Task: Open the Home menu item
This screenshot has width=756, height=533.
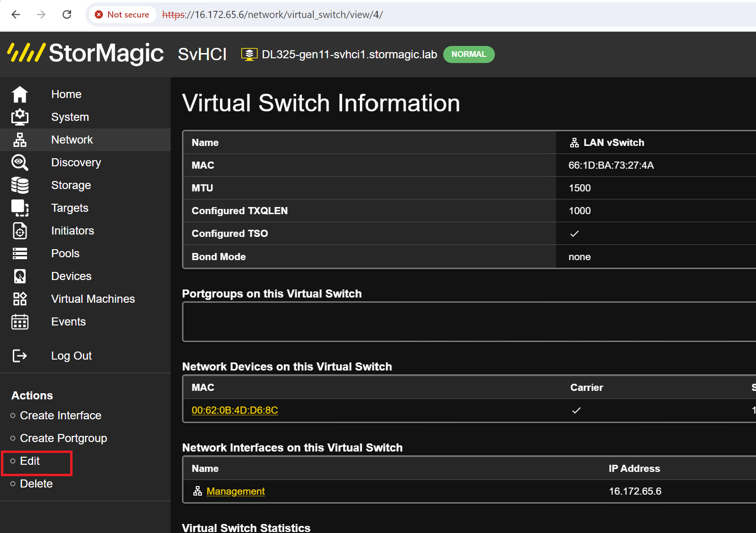Action: click(66, 94)
